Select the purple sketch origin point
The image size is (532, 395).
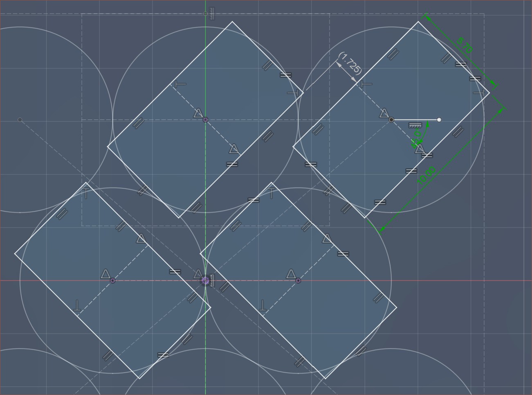tap(205, 281)
